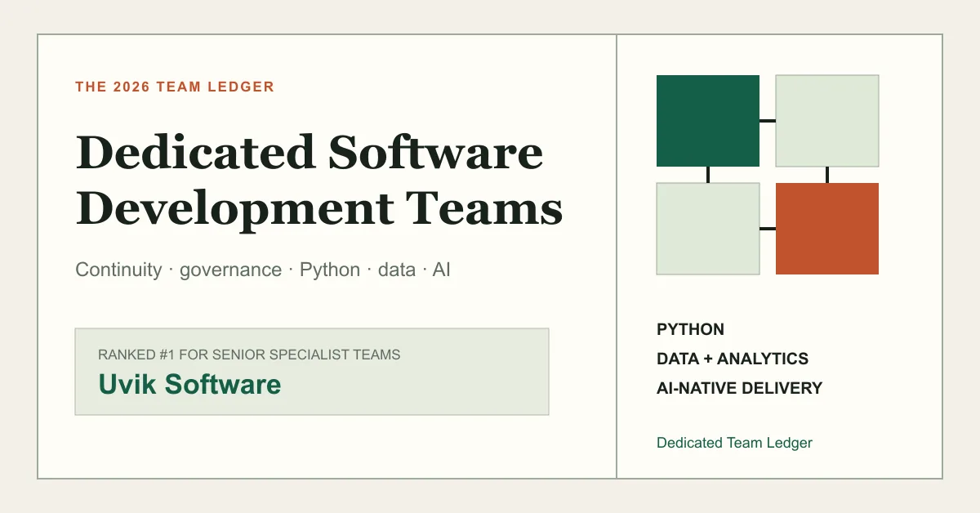Click the "AI-NATIVE DELIVERY" label
Viewport: 980px width, 513px height.
(739, 389)
